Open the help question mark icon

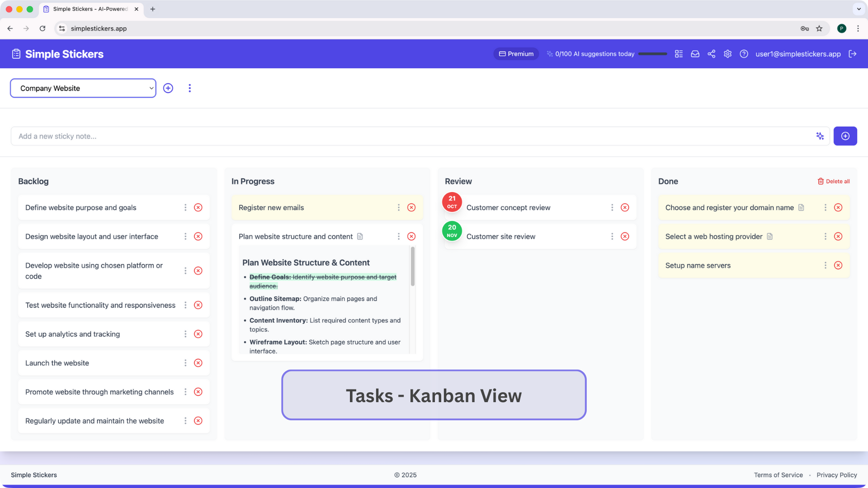click(744, 54)
